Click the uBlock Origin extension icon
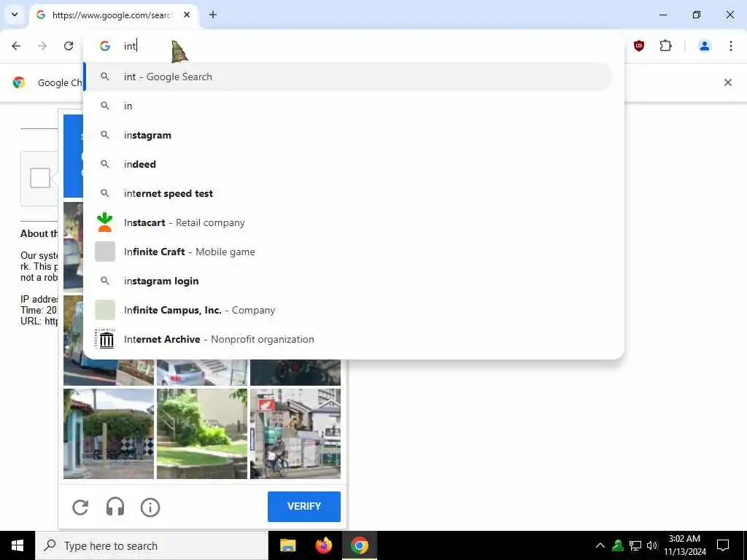Screen dimensions: 747x560 pos(639,46)
